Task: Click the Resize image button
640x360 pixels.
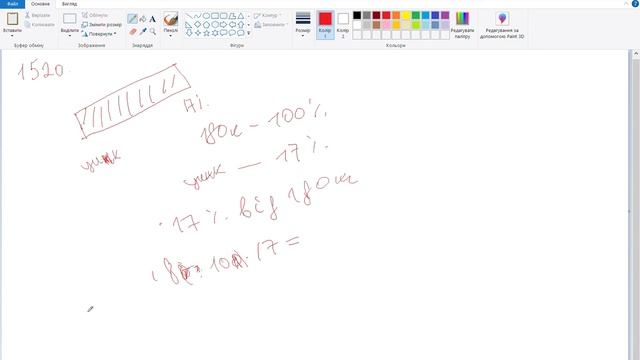Action: pyautogui.click(x=102, y=24)
